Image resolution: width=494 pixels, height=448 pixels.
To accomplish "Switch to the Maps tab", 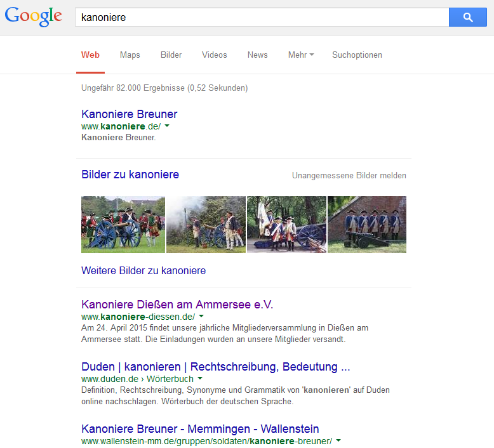I will [x=130, y=55].
